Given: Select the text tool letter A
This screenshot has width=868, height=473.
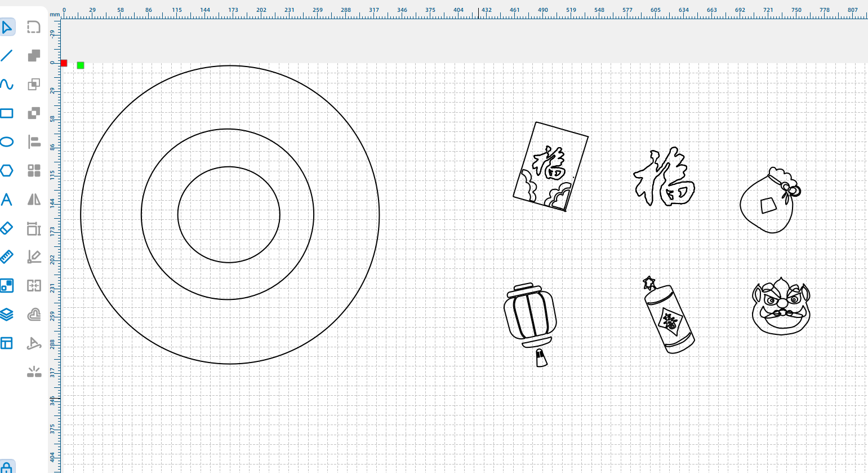Looking at the screenshot, I should [7, 200].
